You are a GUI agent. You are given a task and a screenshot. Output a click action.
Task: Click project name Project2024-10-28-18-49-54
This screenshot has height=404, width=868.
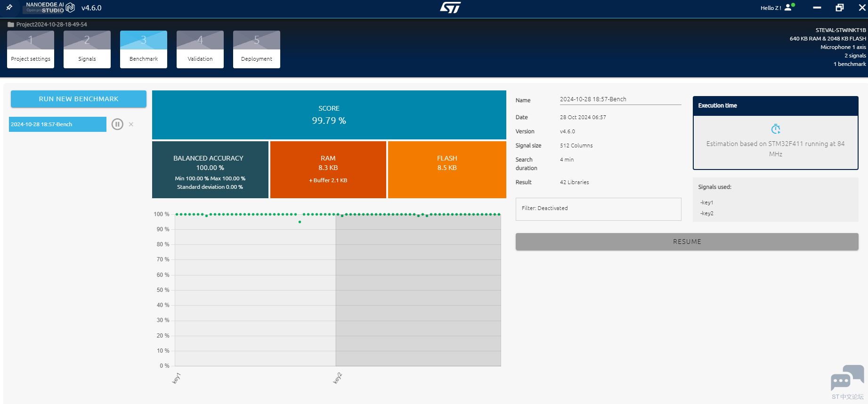coord(52,24)
